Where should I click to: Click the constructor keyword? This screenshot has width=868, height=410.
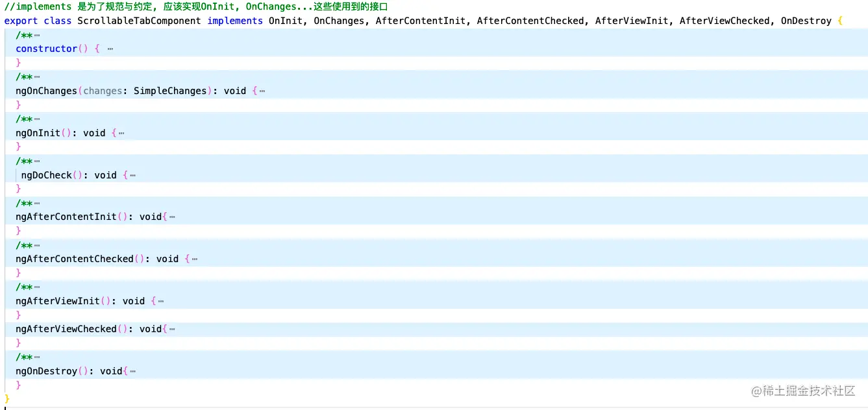47,49
